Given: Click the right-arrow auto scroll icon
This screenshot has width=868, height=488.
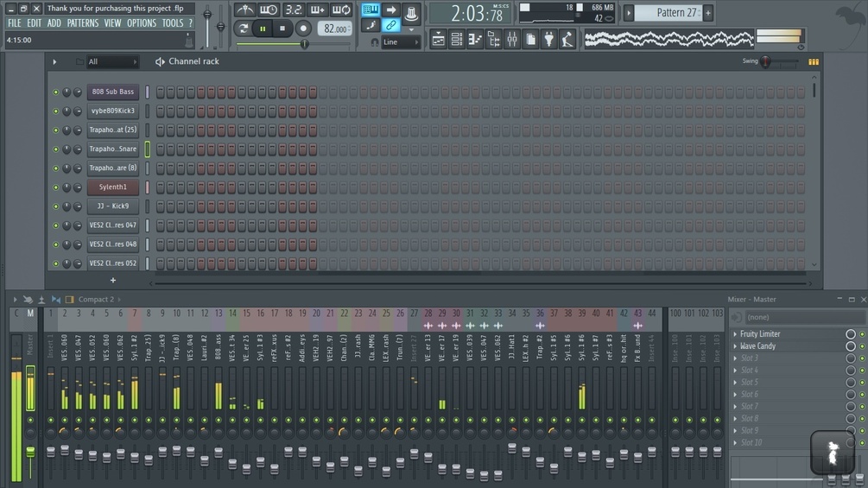Looking at the screenshot, I should (x=391, y=10).
